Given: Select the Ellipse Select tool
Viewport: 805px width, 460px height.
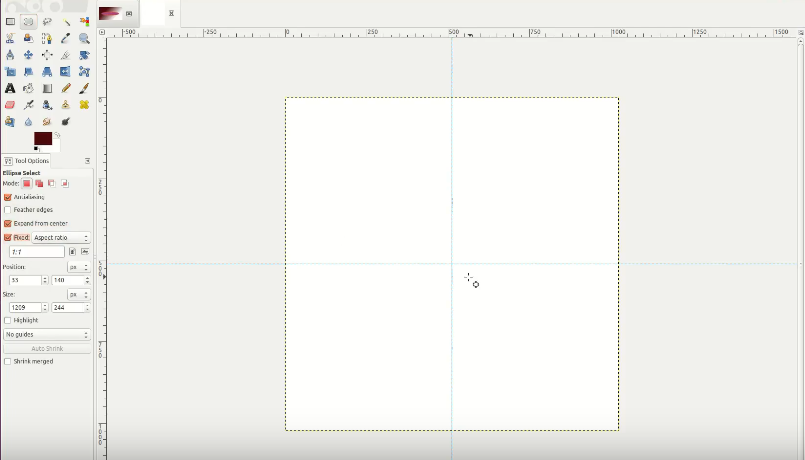Looking at the screenshot, I should [x=28, y=22].
